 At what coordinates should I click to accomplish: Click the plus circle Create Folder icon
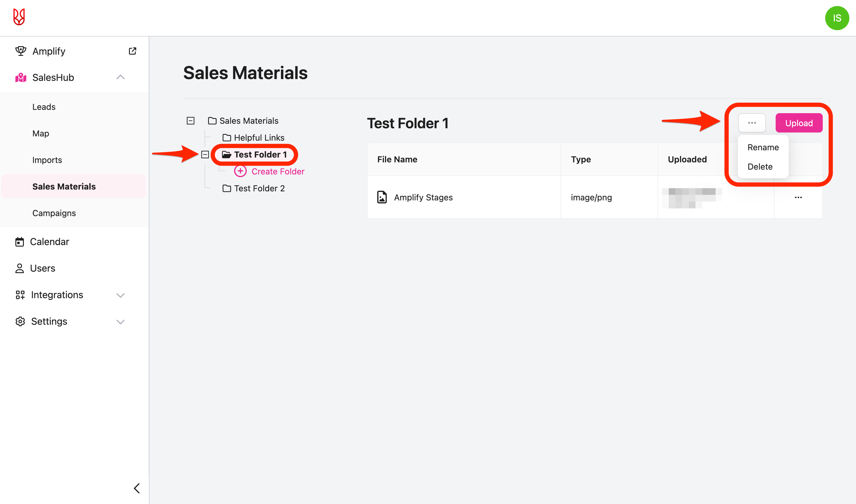[240, 171]
